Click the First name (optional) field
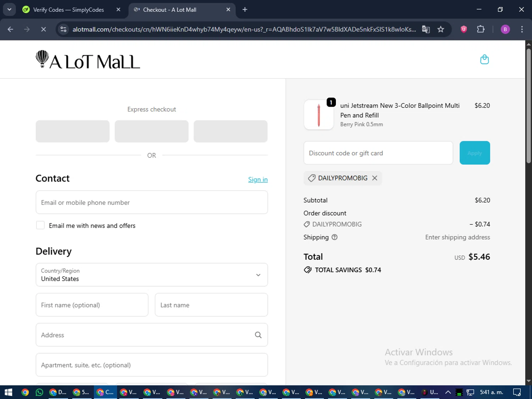Screen dimensions: 532x399 pos(92,305)
